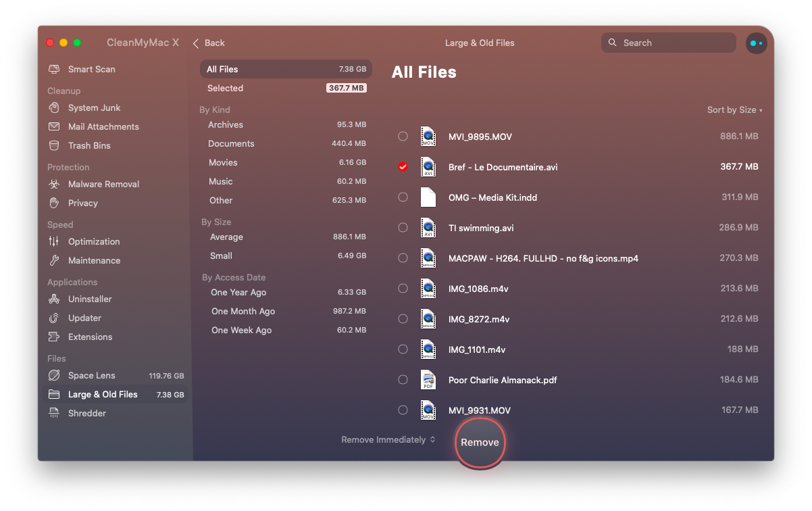The width and height of the screenshot is (812, 511).
Task: Open the Sort by Size dropdown
Action: pyautogui.click(x=734, y=110)
